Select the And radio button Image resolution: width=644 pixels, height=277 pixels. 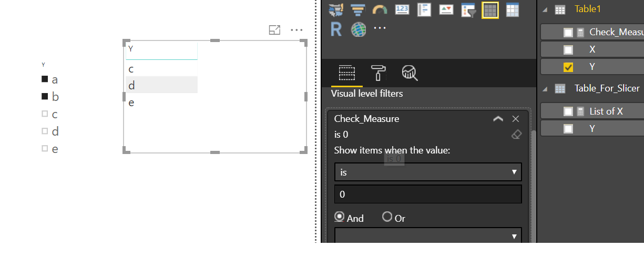(340, 217)
